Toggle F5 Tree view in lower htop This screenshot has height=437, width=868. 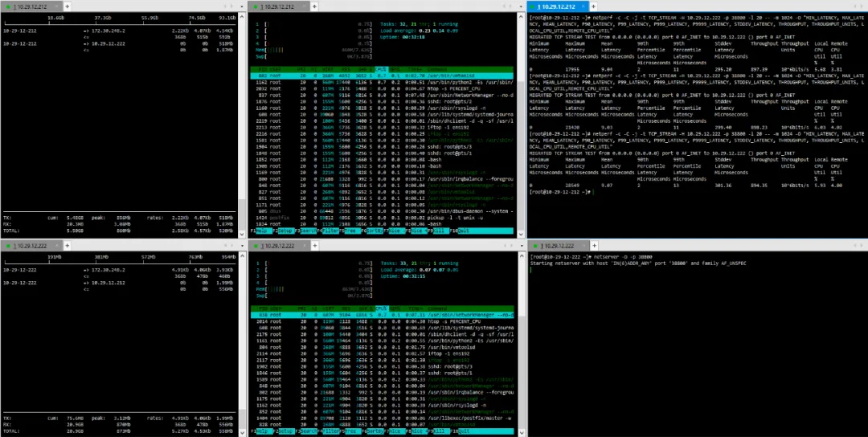350,431
